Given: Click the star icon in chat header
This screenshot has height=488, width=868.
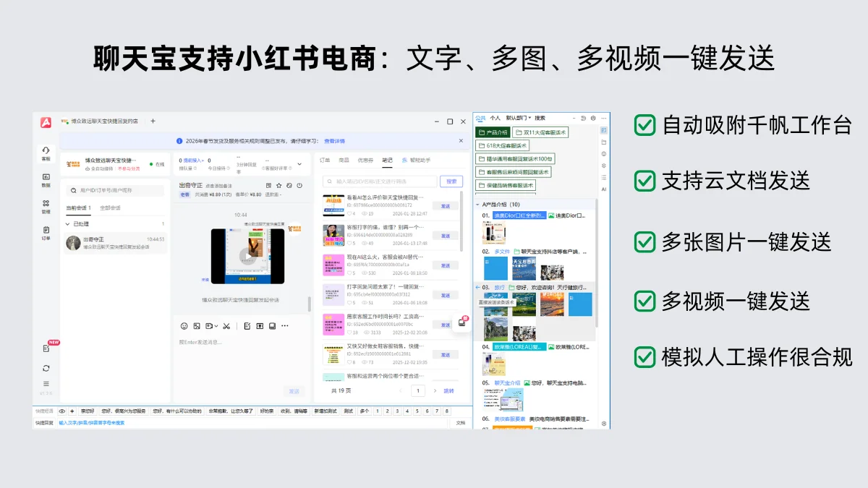Looking at the screenshot, I should pos(279,185).
